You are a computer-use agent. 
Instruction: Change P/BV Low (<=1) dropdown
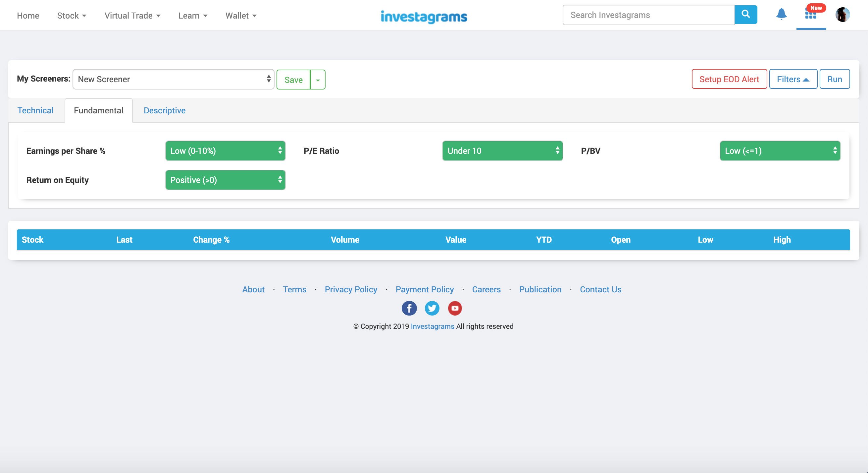[x=780, y=151]
